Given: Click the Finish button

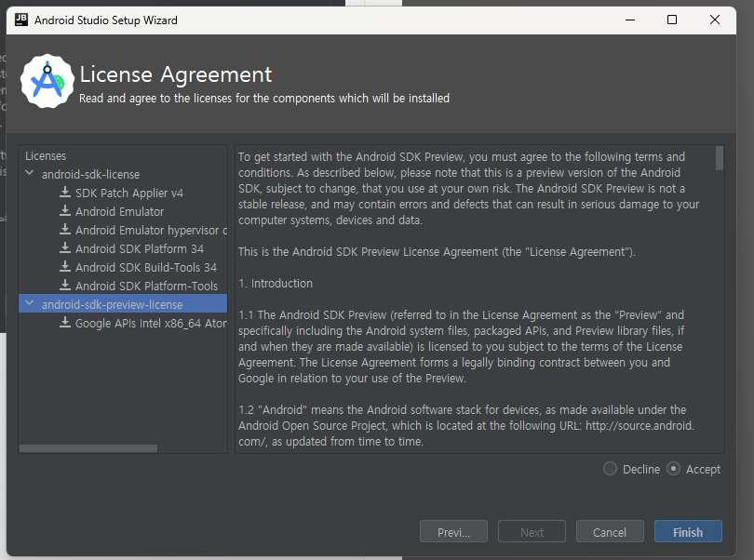Looking at the screenshot, I should point(688,532).
